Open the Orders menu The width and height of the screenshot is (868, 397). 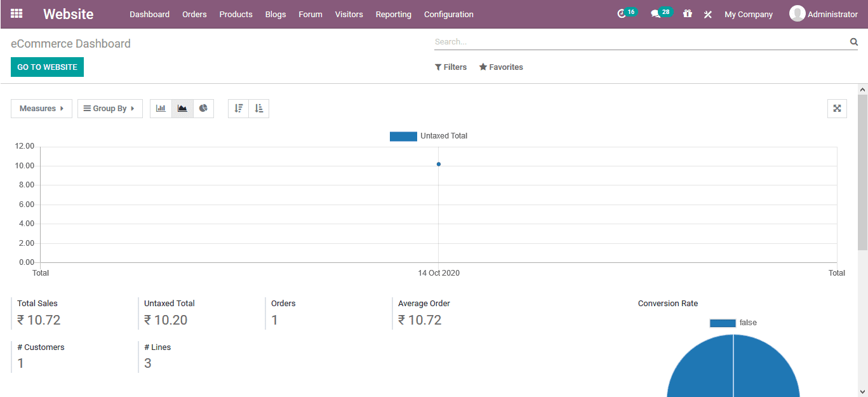[194, 13]
